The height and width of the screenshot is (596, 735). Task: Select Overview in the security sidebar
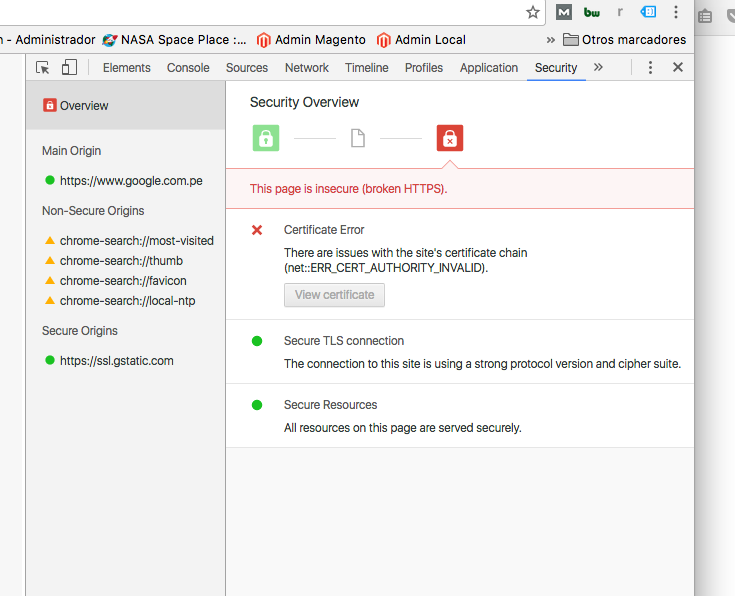[126, 106]
